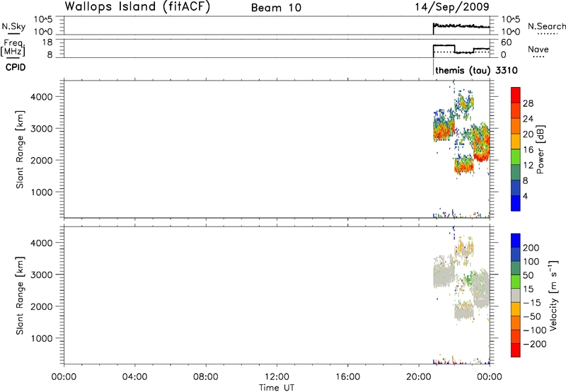The image size is (566, 392).
Task: Select the 'Beam 10' heading text
Action: [x=276, y=8]
